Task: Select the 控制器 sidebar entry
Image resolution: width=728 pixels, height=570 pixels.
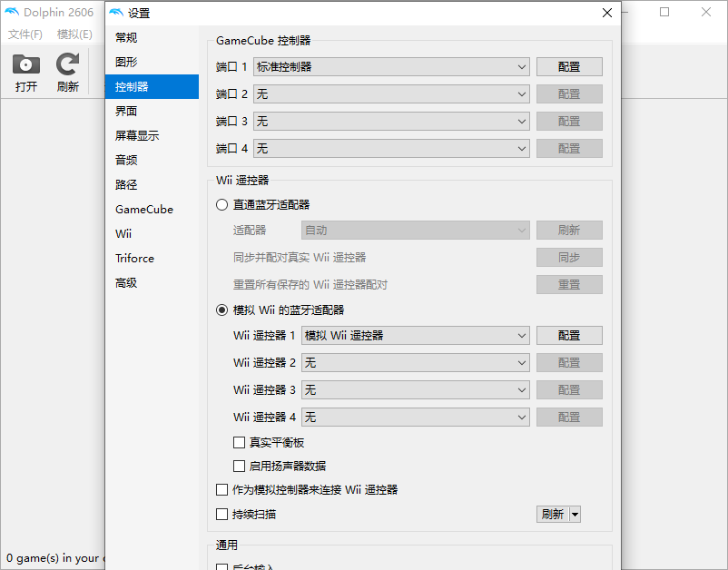Action: pyautogui.click(x=152, y=87)
